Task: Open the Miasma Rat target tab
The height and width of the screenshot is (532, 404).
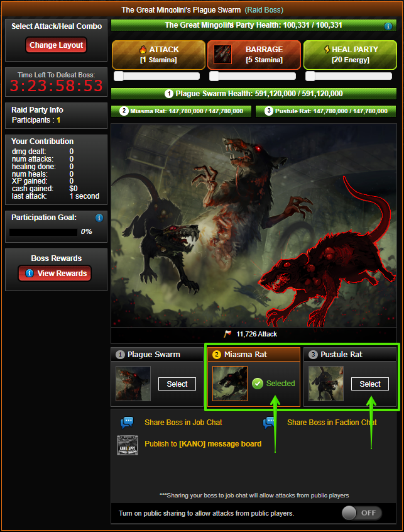Action: tap(253, 355)
